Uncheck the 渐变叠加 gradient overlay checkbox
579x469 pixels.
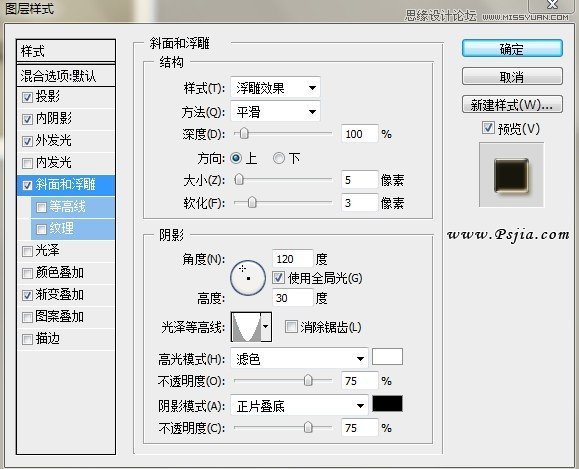point(27,295)
